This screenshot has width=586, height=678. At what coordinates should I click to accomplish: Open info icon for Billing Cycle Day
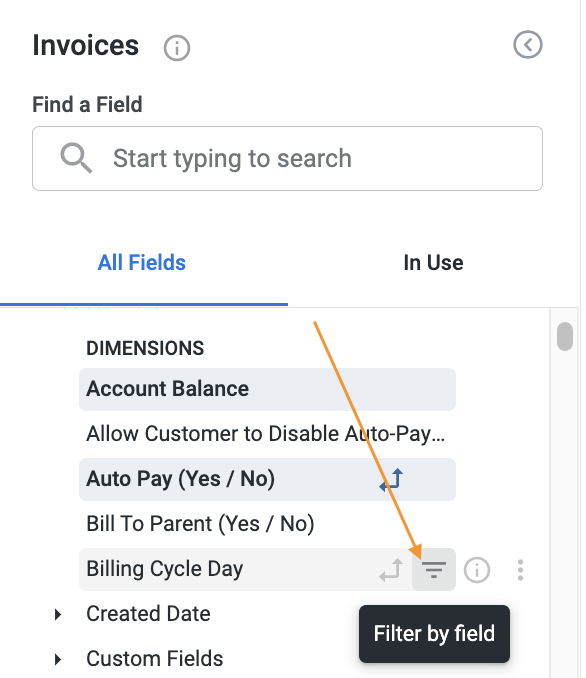(x=477, y=569)
